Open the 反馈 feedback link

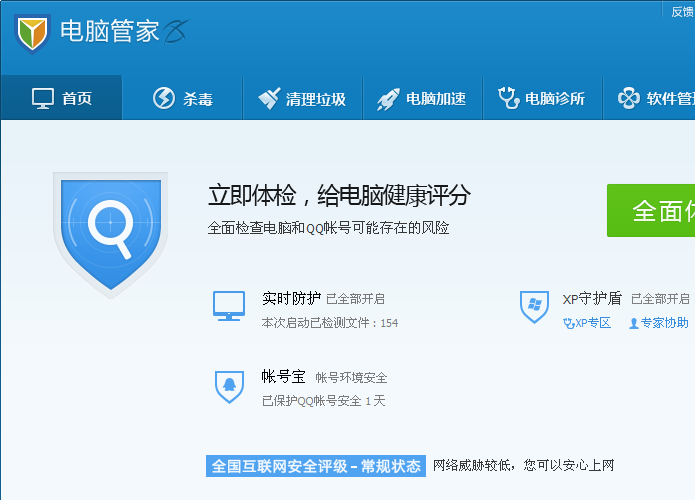click(682, 10)
